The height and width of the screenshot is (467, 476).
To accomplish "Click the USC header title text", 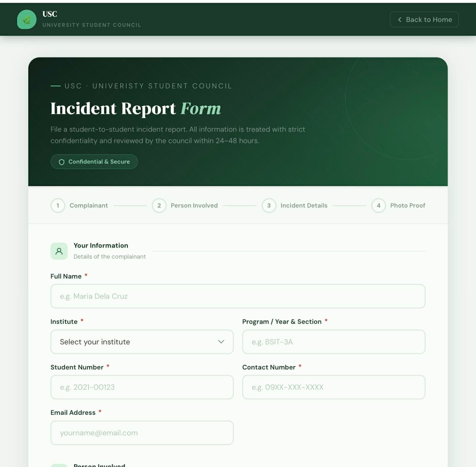I will coord(50,14).
